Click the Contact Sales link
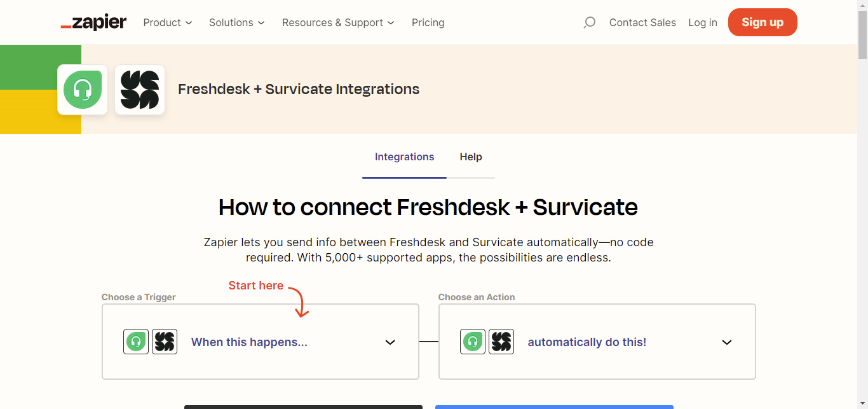 click(x=642, y=23)
